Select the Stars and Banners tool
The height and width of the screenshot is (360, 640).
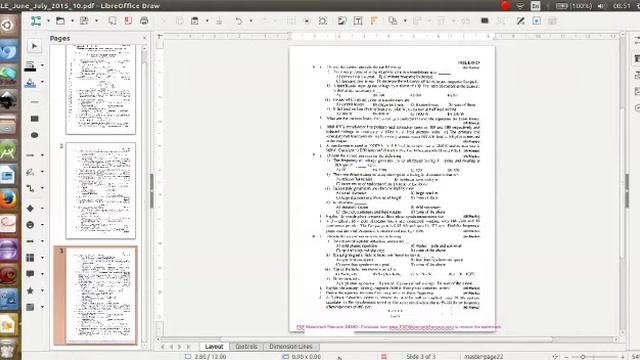[30, 291]
